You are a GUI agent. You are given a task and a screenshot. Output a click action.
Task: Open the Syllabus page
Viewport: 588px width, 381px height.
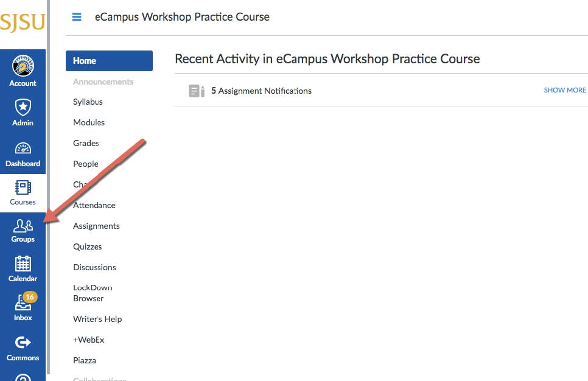coord(87,102)
